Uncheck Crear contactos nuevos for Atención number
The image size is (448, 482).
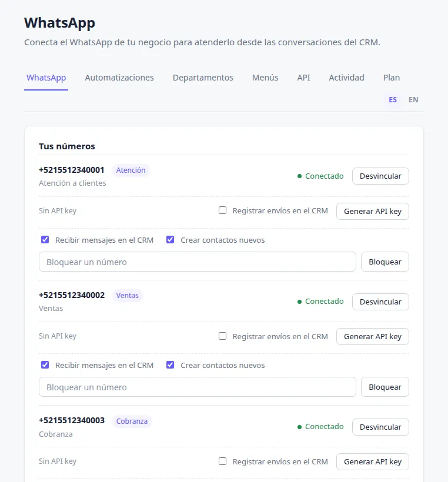point(170,240)
